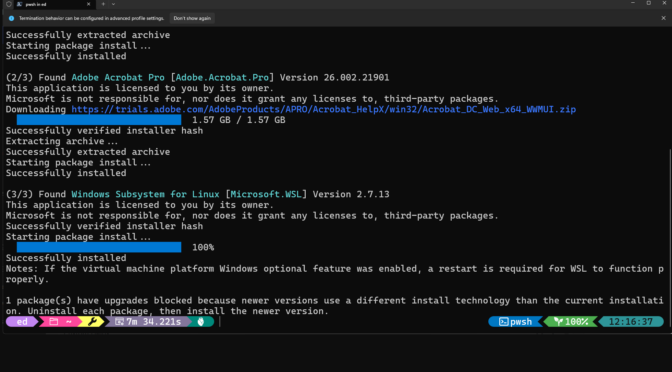Click the shield icon in the title bar
Screen dimensions: 672x372
pos(9,4)
